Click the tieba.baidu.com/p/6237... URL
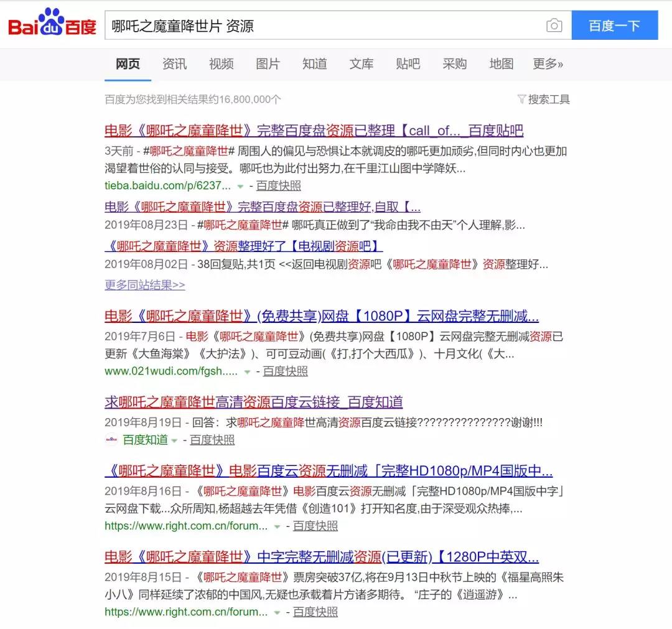Screen dimensions: 672x629 167,185
